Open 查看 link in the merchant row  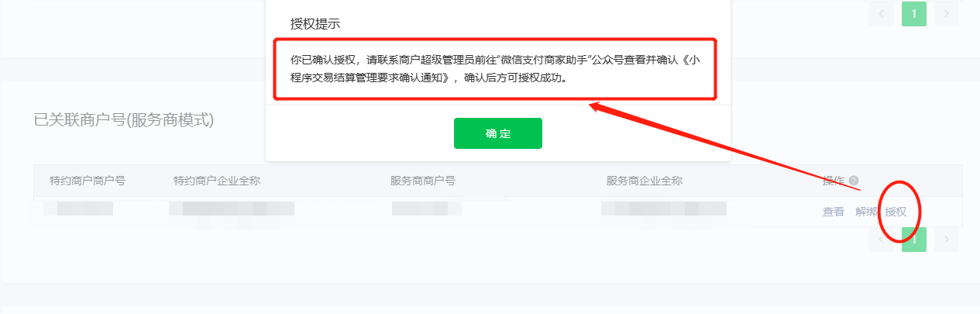pyautogui.click(x=834, y=212)
